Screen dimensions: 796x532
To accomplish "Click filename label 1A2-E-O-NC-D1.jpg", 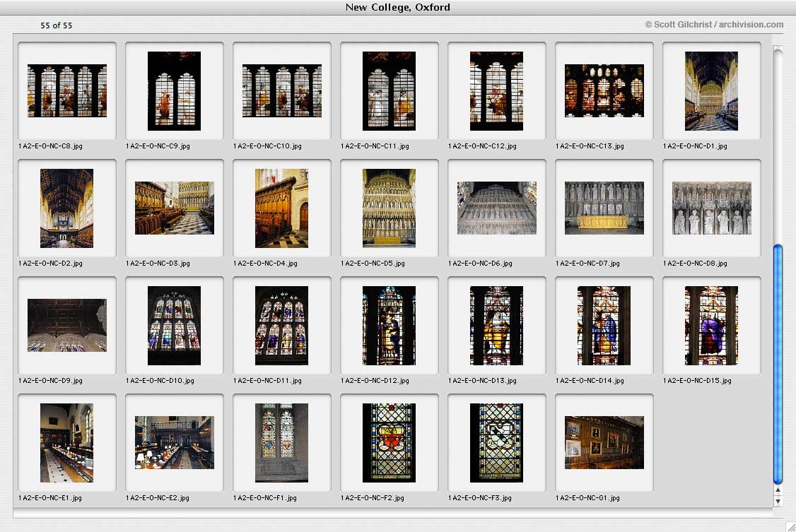I will click(695, 146).
